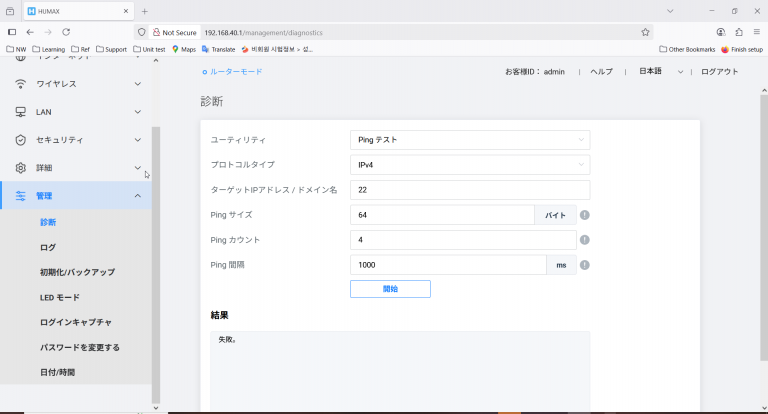Image resolution: width=768 pixels, height=414 pixels.
Task: Click the info icon beside Ping 間隔
Action: (584, 265)
